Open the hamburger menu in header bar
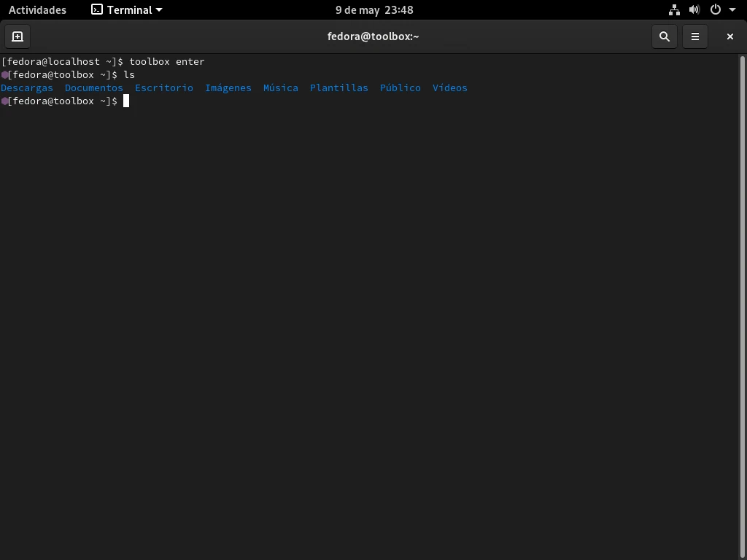Screen dimensions: 747x560 point(695,36)
